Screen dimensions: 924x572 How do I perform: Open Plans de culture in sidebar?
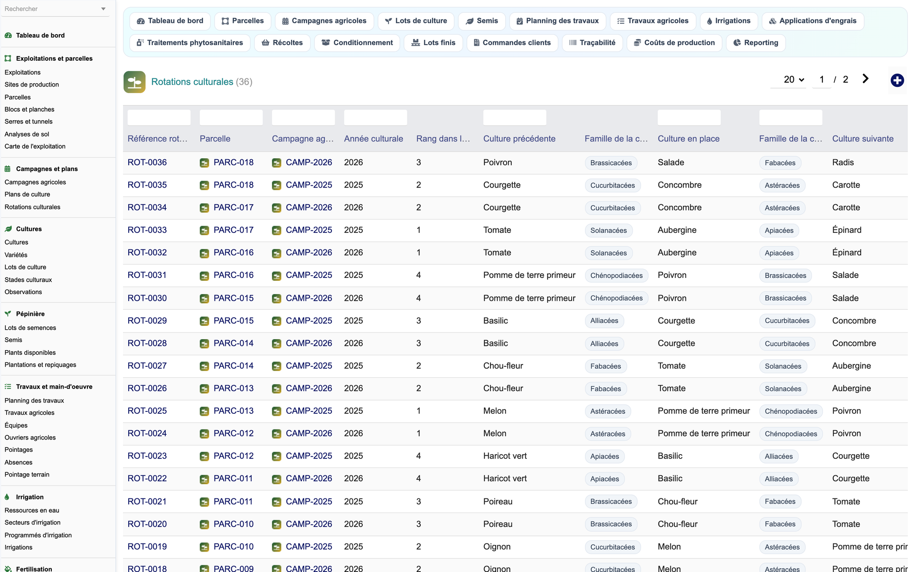pyautogui.click(x=27, y=194)
